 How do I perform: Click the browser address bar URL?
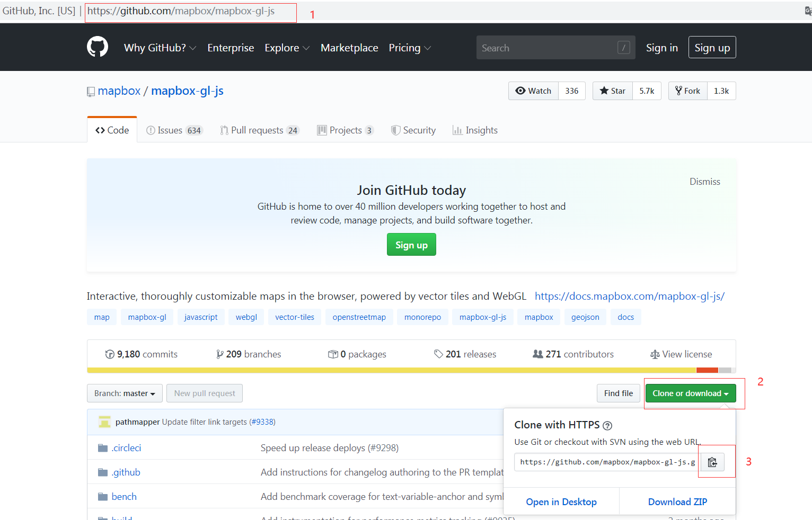point(181,11)
